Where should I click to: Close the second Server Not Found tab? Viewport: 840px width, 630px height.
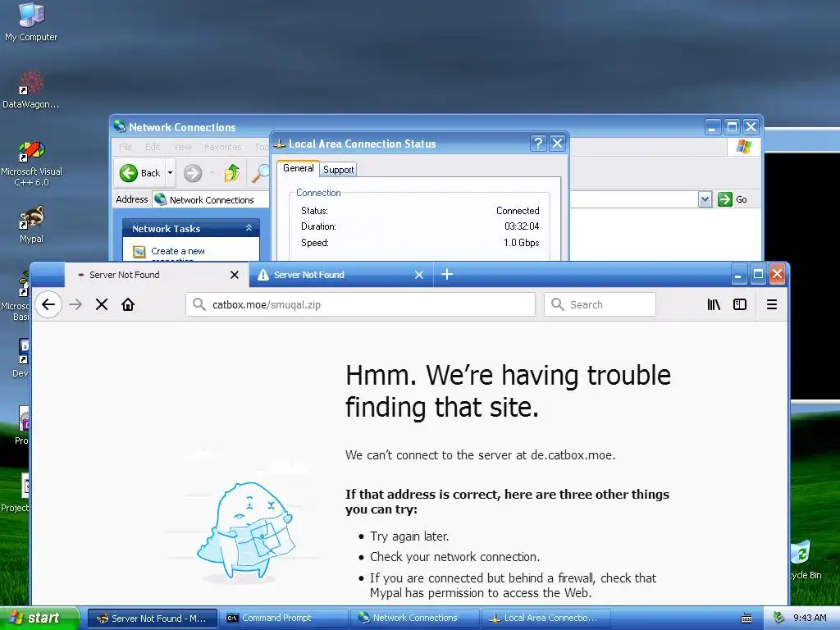(419, 275)
